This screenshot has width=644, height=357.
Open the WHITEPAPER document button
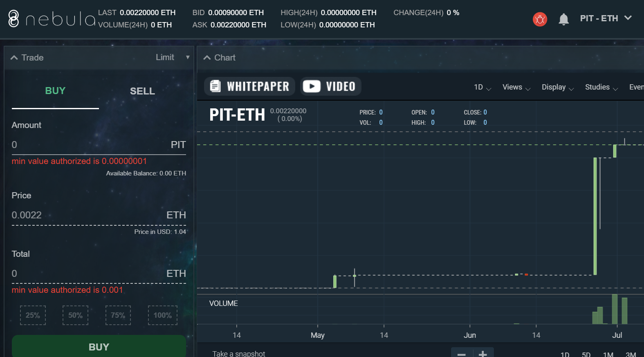pos(249,86)
